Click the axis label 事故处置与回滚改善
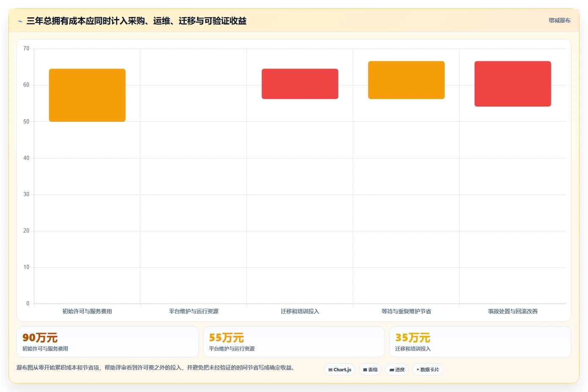Viewport: 588px width, 392px height. (x=513, y=311)
